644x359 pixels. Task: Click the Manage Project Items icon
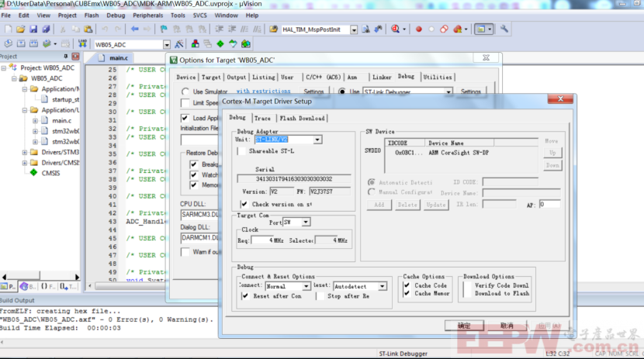click(196, 44)
